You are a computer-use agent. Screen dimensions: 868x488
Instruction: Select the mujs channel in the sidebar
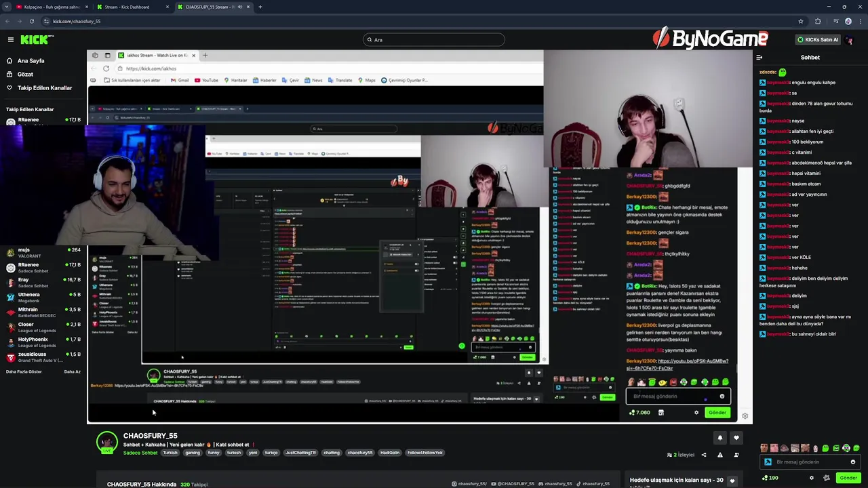tap(43, 253)
